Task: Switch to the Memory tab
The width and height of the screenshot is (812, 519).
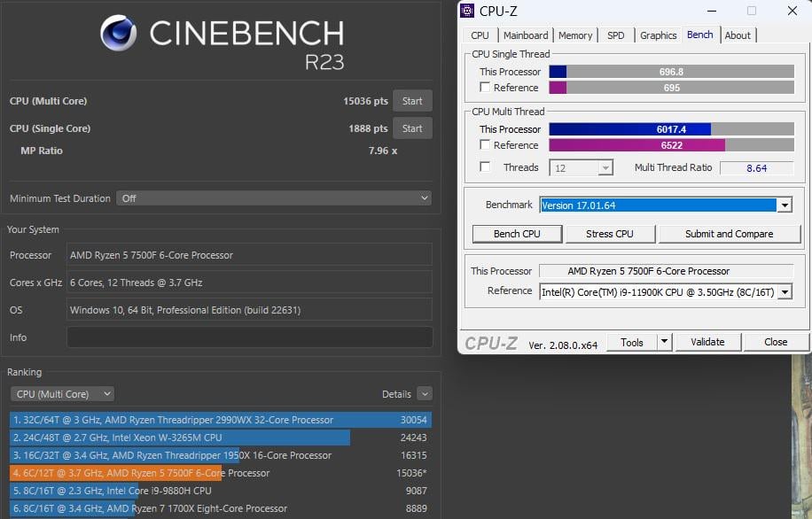Action: pos(575,35)
